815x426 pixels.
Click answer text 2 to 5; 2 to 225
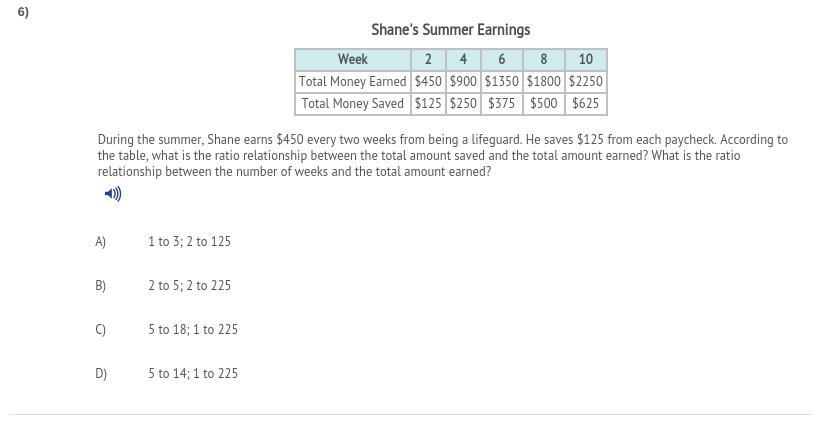189,286
